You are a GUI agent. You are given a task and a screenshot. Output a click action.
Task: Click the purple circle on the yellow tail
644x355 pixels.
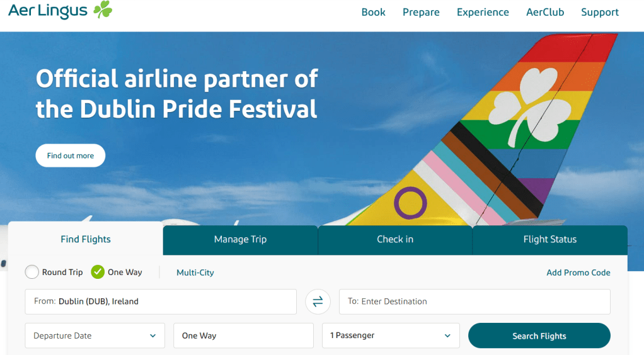tap(410, 203)
